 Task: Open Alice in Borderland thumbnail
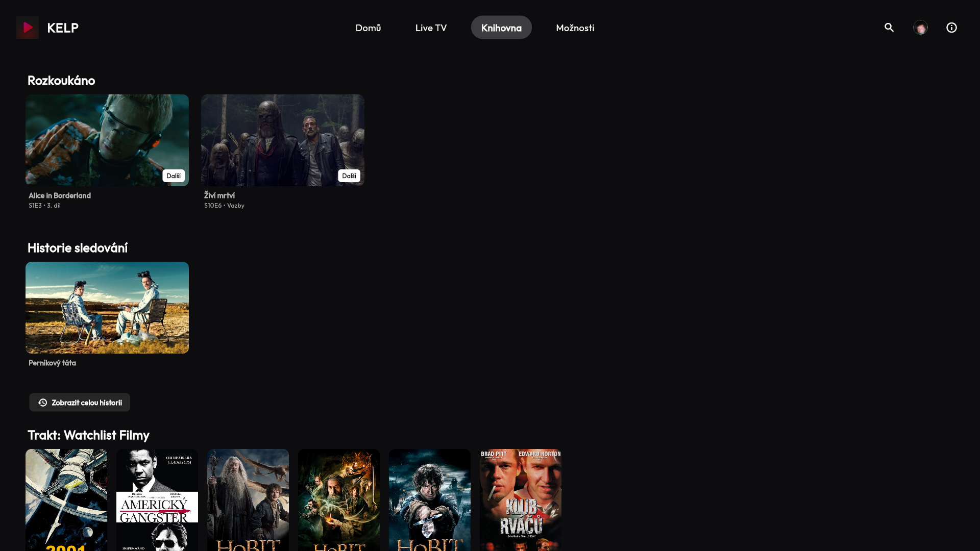pyautogui.click(x=107, y=140)
